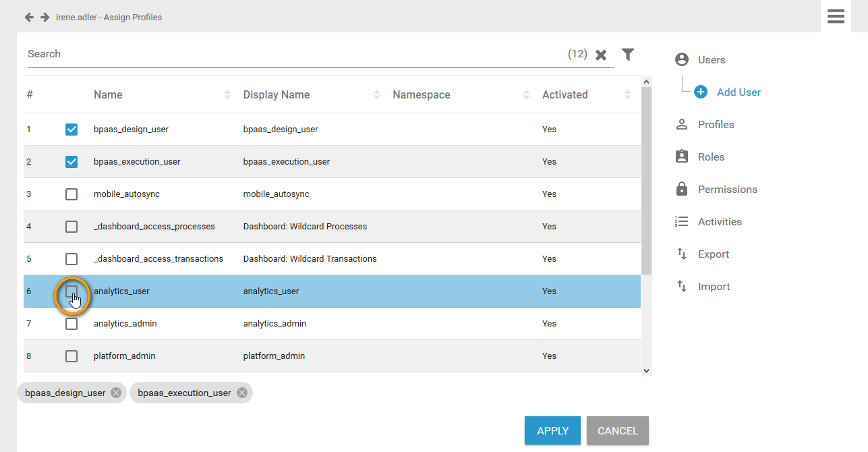Remove the bpaas_execution_user chip
868x452 pixels.
(x=241, y=393)
